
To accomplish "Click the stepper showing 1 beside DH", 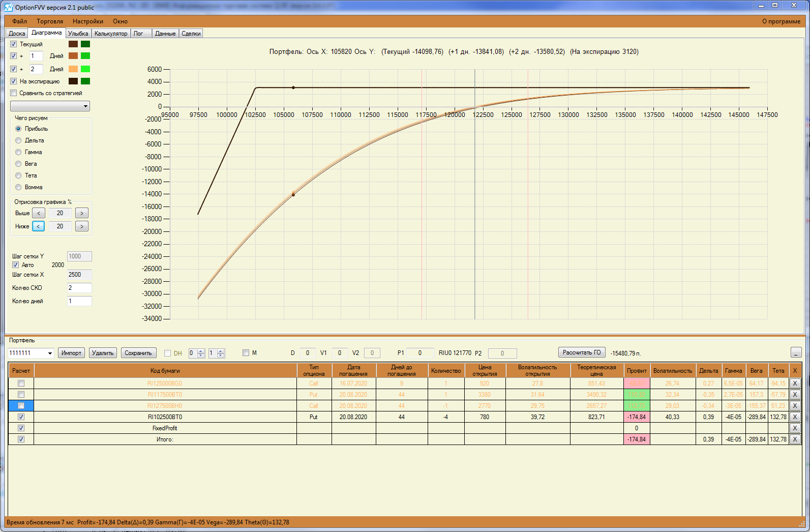I will [216, 353].
